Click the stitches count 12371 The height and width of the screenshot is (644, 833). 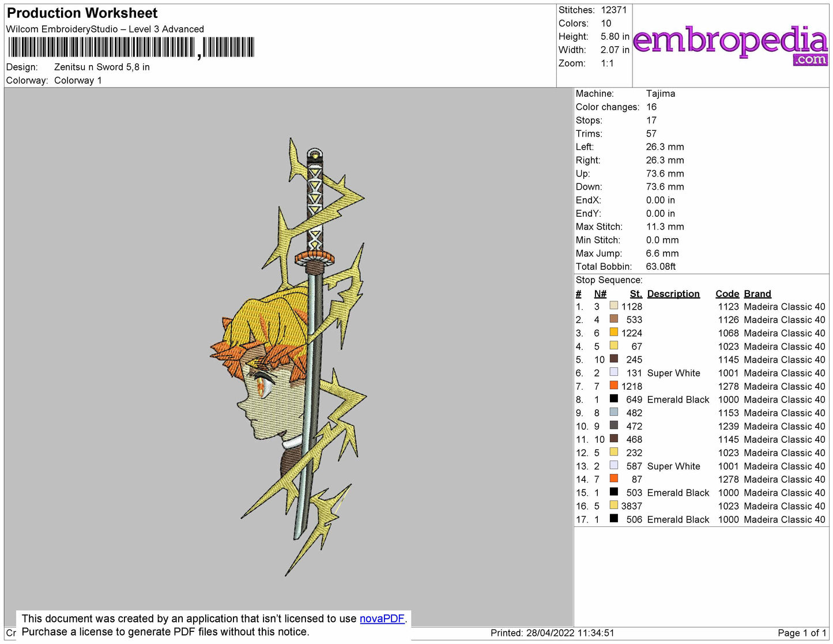613,10
